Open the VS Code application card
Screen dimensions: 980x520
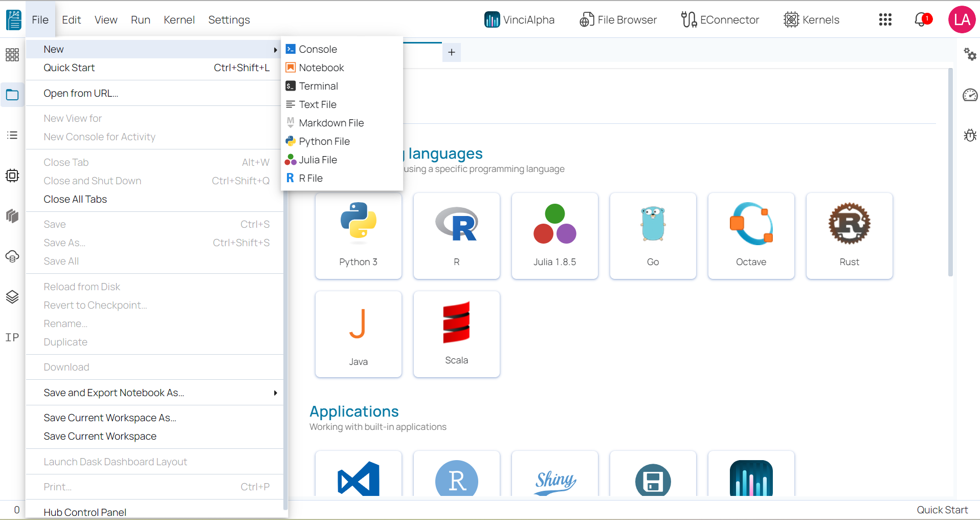(x=359, y=474)
